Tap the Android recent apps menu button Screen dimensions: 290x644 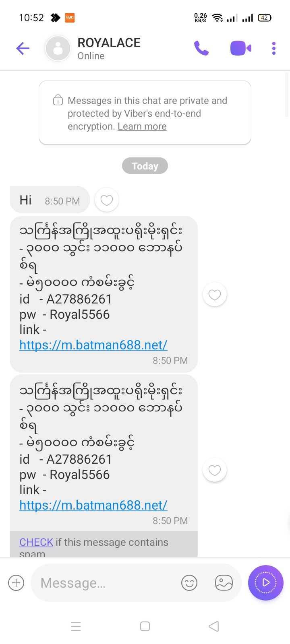(76, 626)
